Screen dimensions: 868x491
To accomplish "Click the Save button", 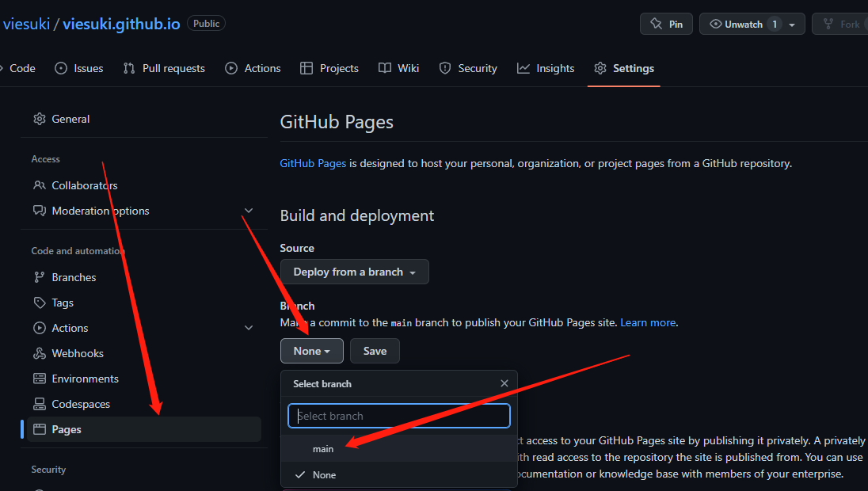I will coord(375,351).
